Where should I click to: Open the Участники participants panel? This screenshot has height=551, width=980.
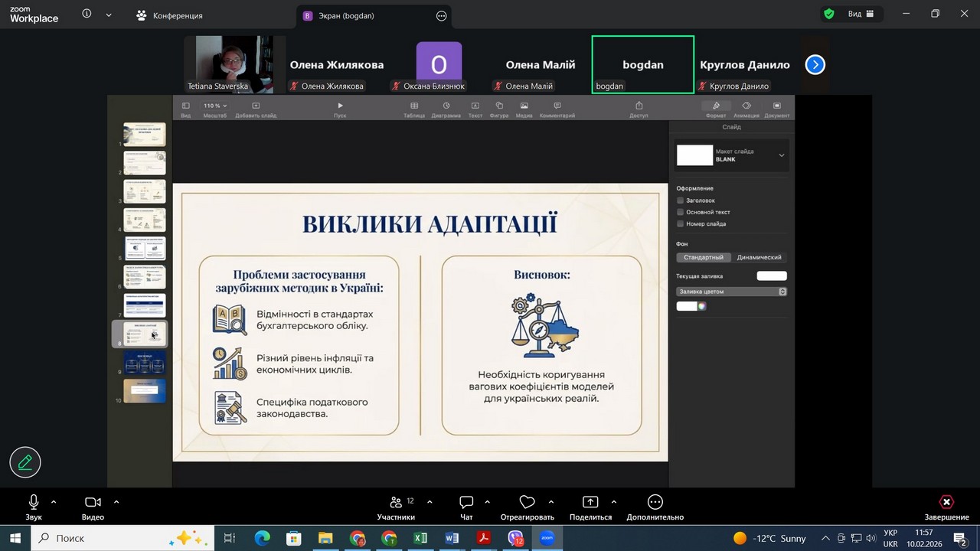tap(396, 502)
